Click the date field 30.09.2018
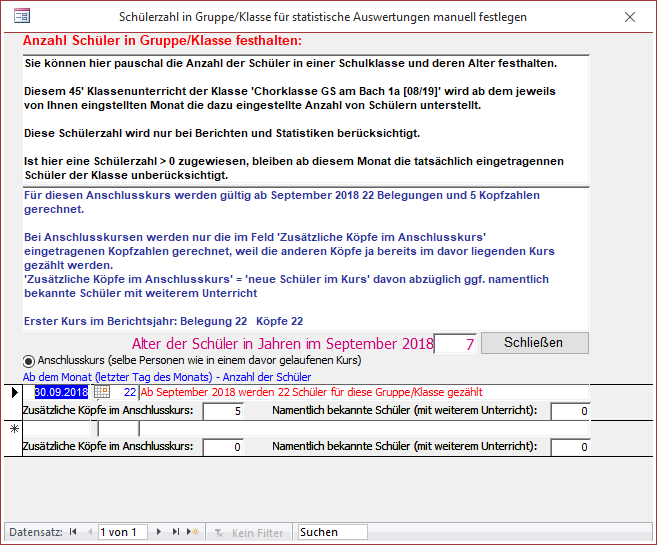Viewport: 657px width, 545px height. (x=61, y=393)
